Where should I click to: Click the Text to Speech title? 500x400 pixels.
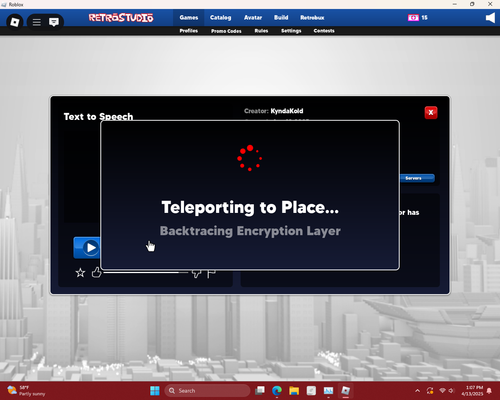point(98,116)
